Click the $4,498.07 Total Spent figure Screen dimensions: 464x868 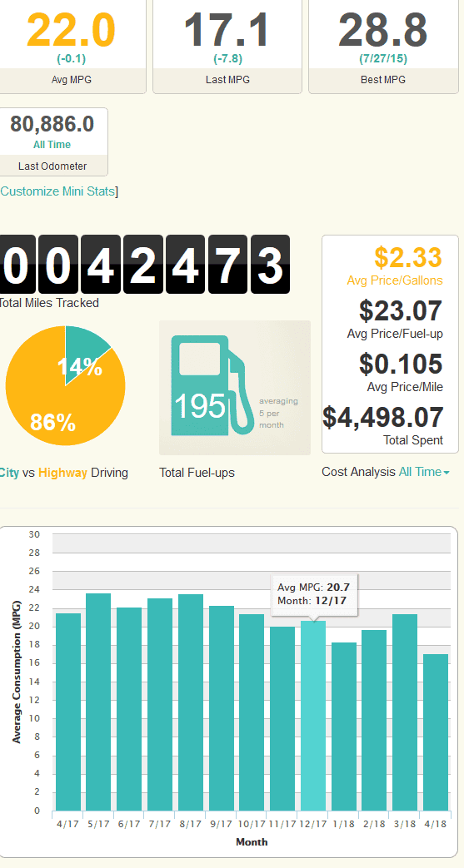coord(383,418)
